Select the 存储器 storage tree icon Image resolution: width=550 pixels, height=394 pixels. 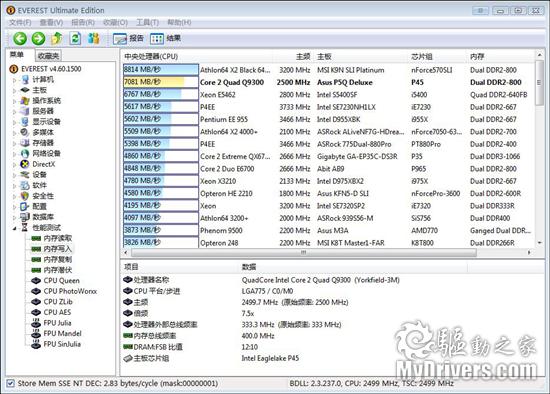pos(25,143)
